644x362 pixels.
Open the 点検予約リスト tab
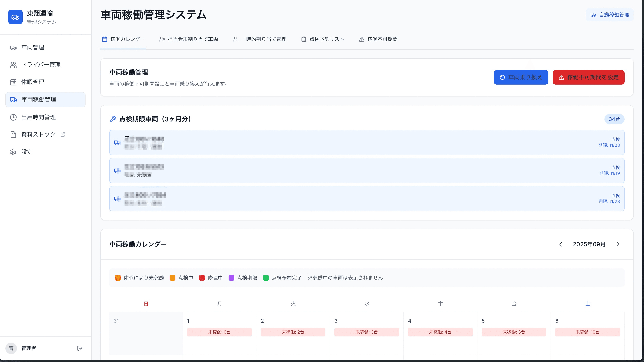click(x=323, y=39)
